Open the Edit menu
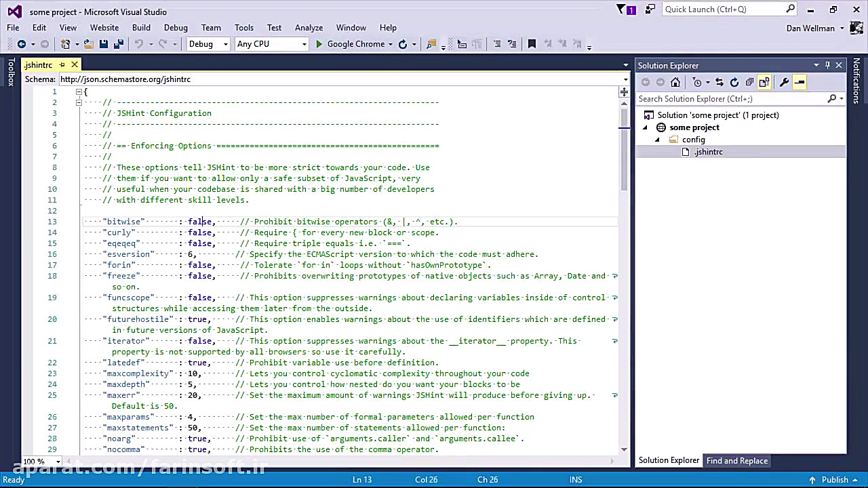The height and width of the screenshot is (488, 868). [39, 28]
